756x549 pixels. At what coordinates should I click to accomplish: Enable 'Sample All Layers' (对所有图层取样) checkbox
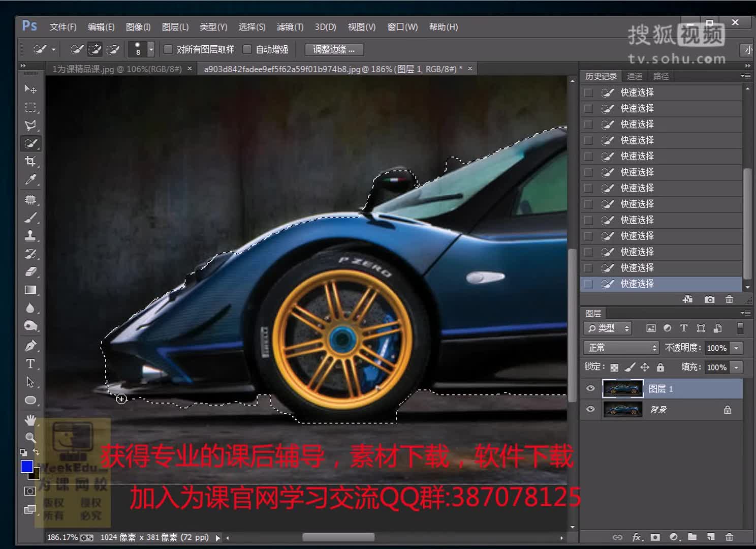tap(168, 49)
